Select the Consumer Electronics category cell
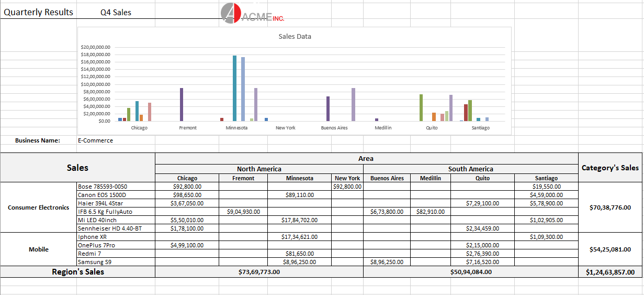644x295 pixels. pos(39,207)
